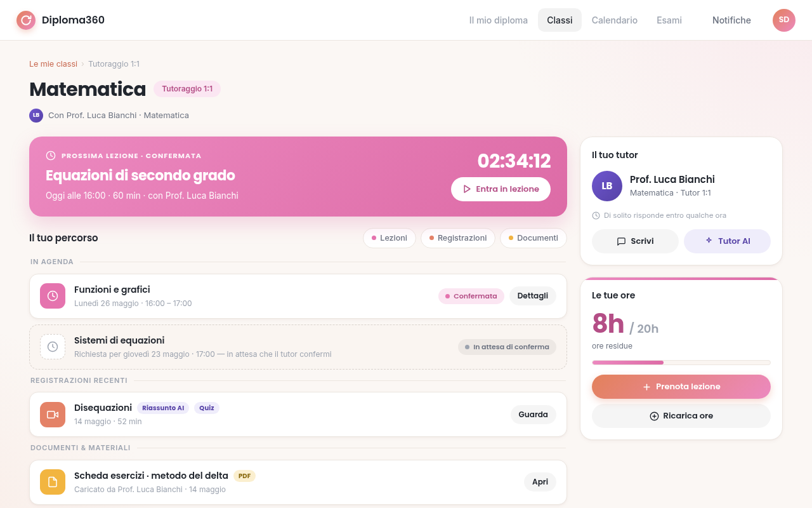
Task: Toggle the Lezioni filter chip
Action: pyautogui.click(x=390, y=238)
